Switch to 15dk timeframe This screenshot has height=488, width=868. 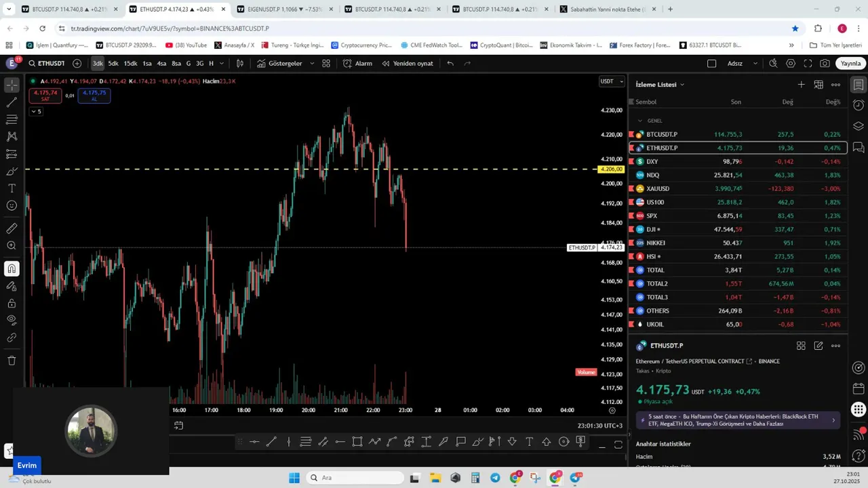[x=130, y=63]
